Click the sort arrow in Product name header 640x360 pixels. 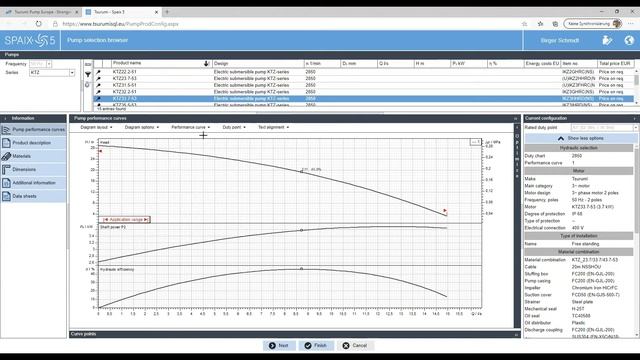[207, 63]
